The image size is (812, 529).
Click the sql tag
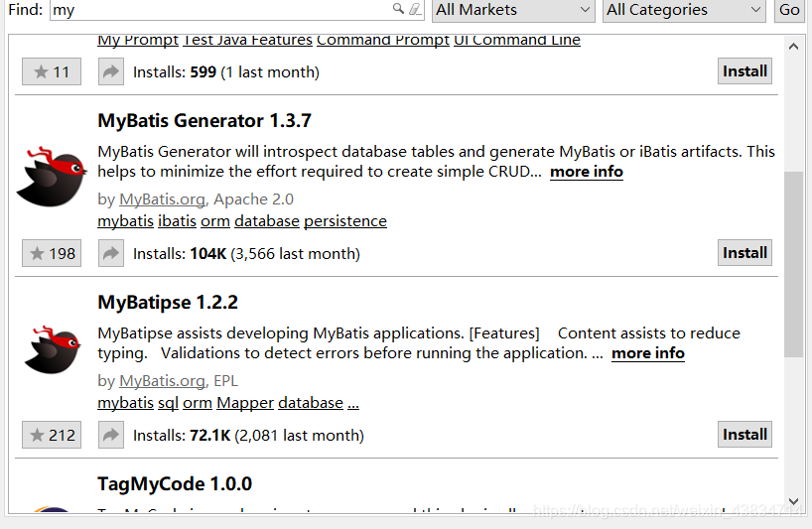[x=169, y=403]
